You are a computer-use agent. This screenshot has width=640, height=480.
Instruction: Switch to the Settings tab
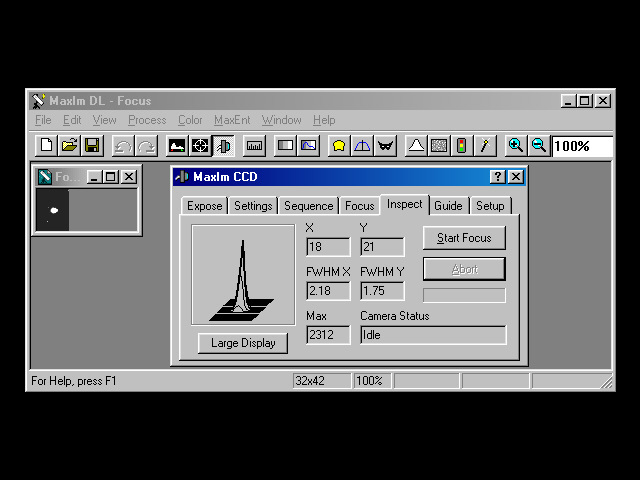tap(253, 206)
